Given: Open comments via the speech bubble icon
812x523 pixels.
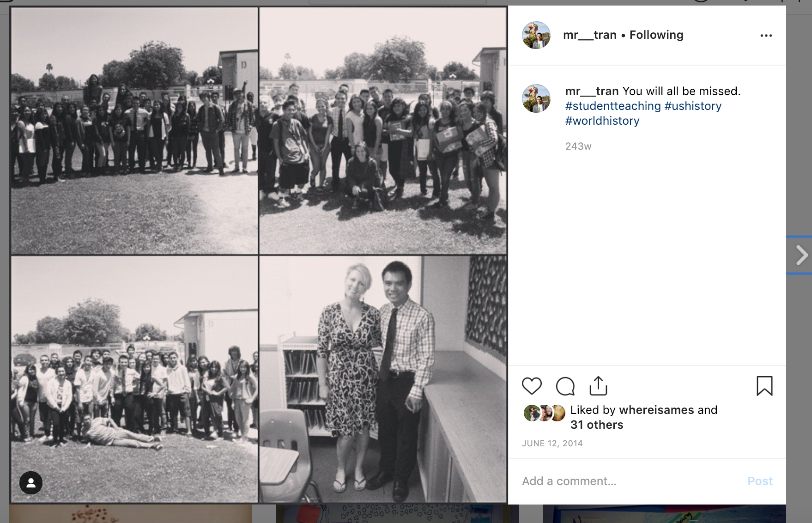Looking at the screenshot, I should (x=565, y=386).
